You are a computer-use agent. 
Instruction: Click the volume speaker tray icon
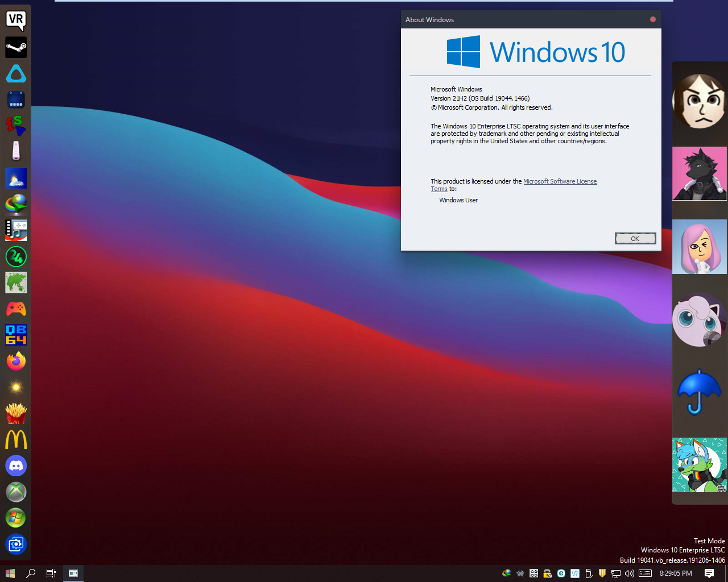pyautogui.click(x=630, y=573)
